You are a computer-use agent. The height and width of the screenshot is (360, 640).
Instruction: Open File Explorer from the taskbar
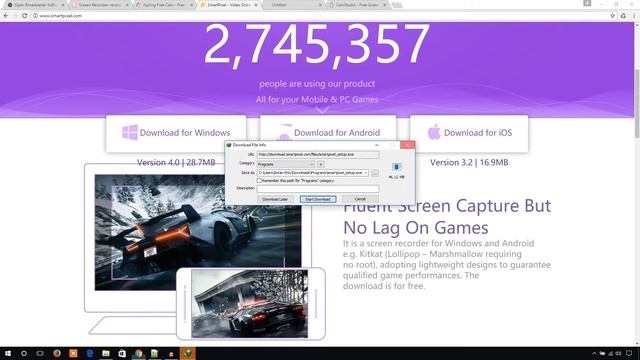point(106,353)
